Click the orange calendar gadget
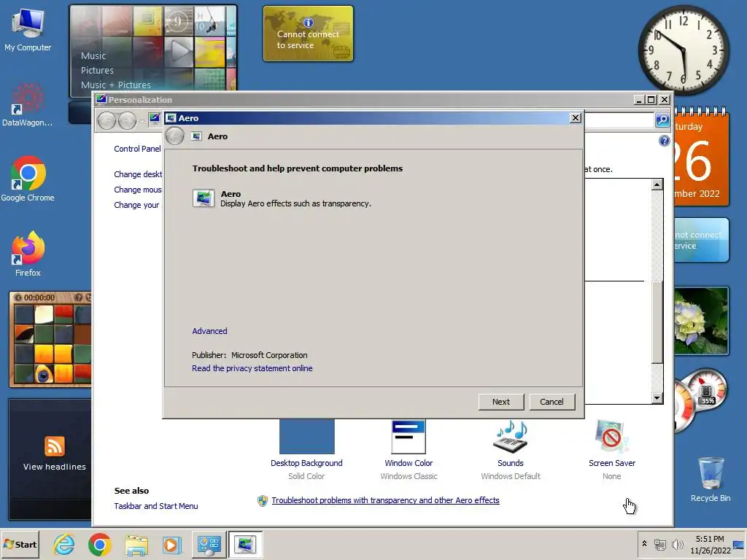The width and height of the screenshot is (747, 560). tap(701, 157)
